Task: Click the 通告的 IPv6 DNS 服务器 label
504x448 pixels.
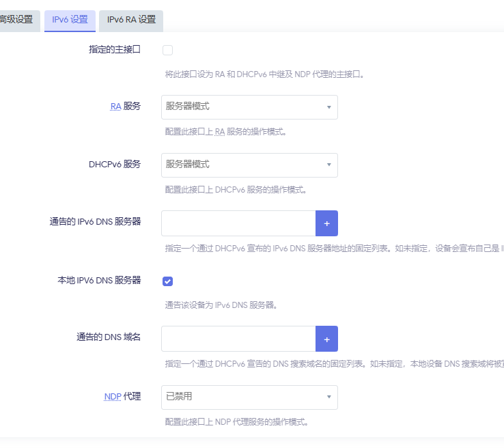Action: [95, 221]
